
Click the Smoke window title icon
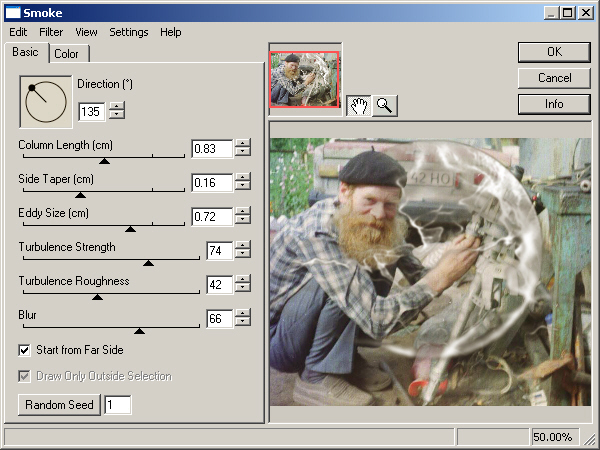13,13
